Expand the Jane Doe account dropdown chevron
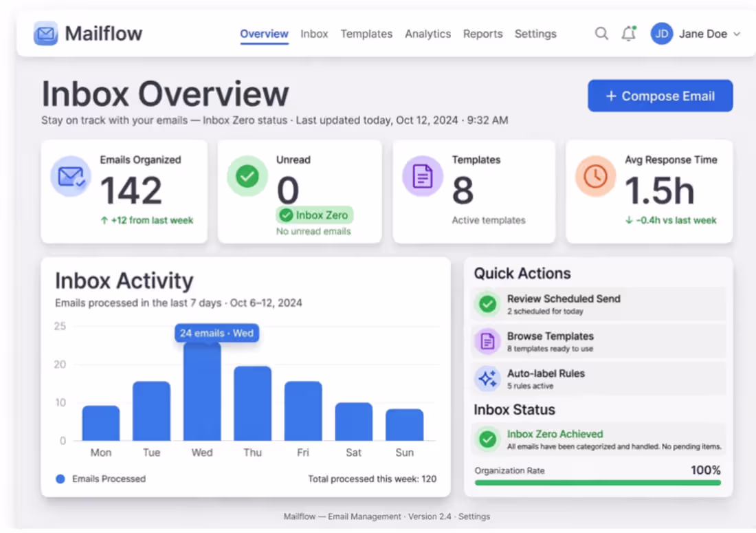 coord(737,34)
